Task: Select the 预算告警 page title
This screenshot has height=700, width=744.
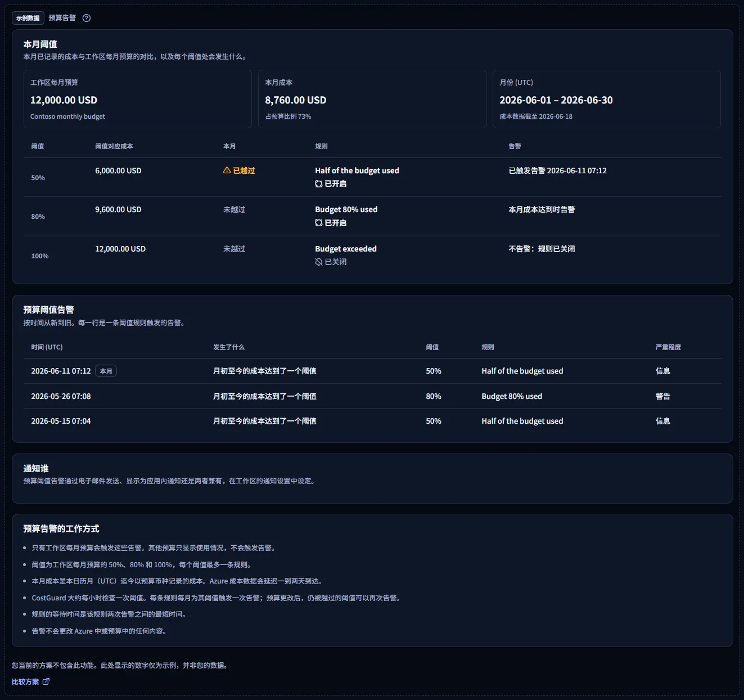Action: [x=62, y=18]
